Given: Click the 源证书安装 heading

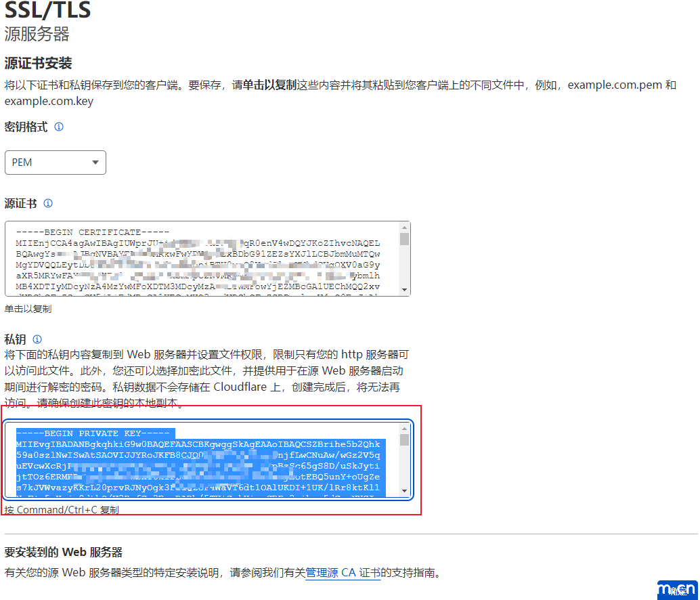Looking at the screenshot, I should 39,64.
